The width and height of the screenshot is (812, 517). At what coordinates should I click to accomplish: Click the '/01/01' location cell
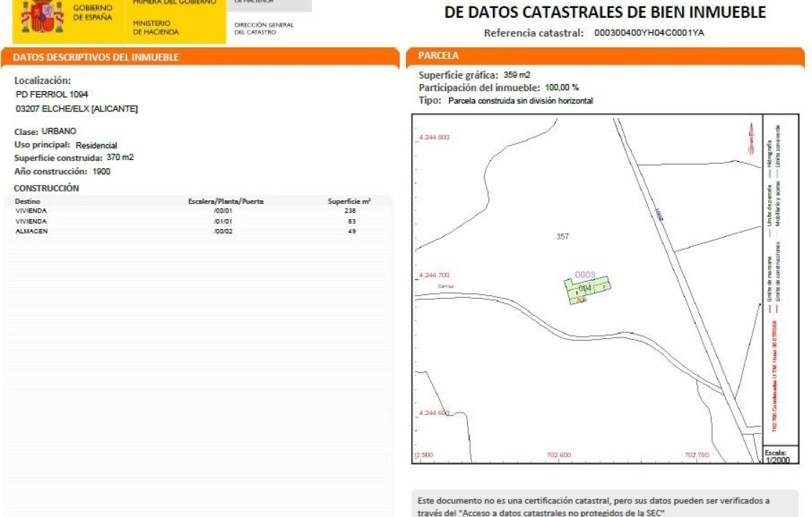pyautogui.click(x=223, y=221)
